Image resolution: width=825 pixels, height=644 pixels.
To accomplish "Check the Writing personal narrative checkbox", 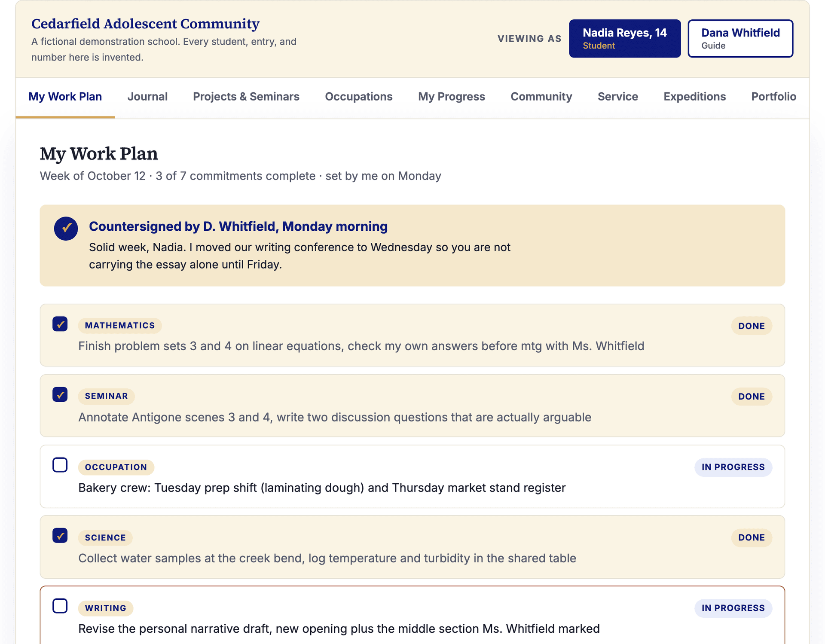I will pyautogui.click(x=60, y=606).
